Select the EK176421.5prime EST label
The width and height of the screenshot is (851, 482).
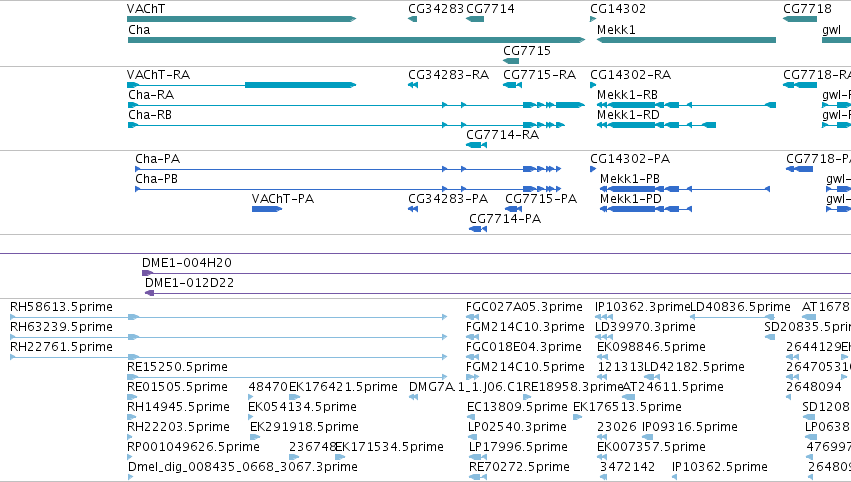point(343,387)
